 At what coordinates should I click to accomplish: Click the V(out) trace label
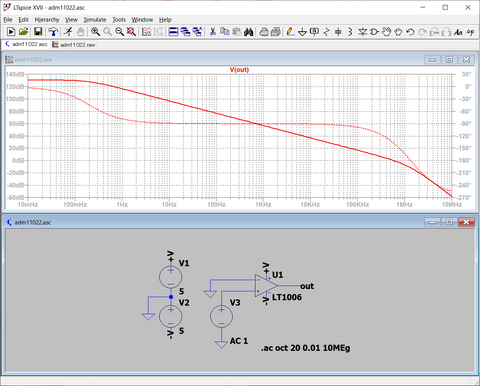239,70
